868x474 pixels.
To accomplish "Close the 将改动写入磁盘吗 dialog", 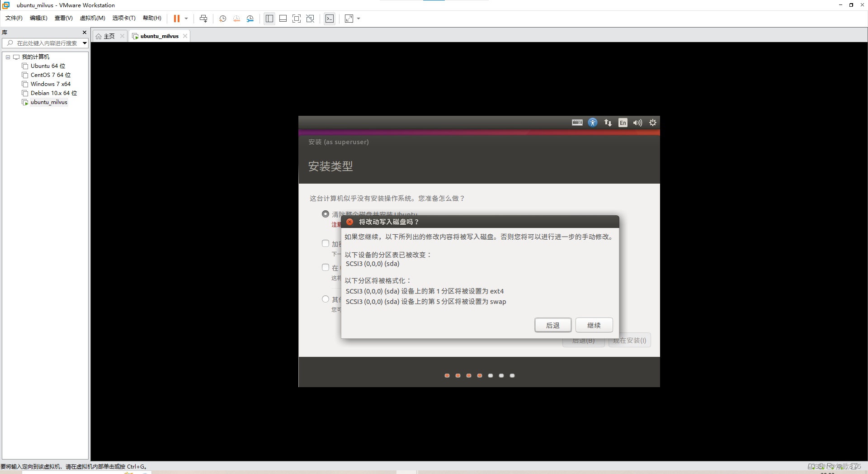I will (x=349, y=222).
